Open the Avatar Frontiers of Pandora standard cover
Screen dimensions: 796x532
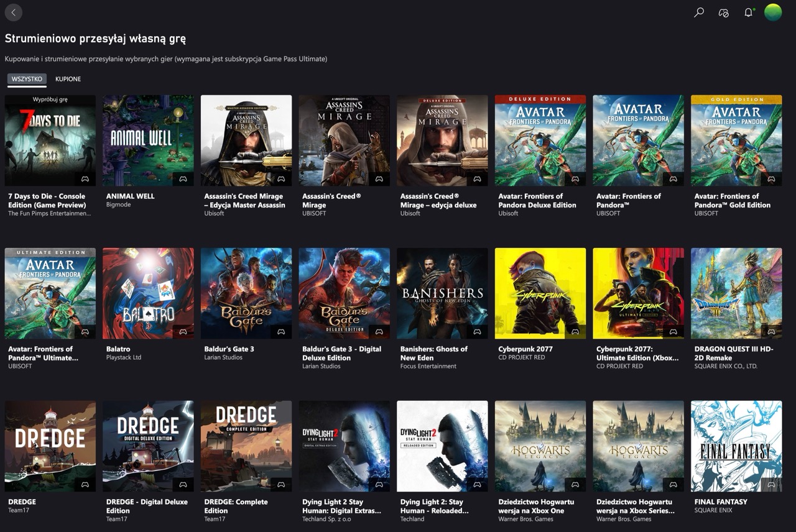(x=639, y=140)
